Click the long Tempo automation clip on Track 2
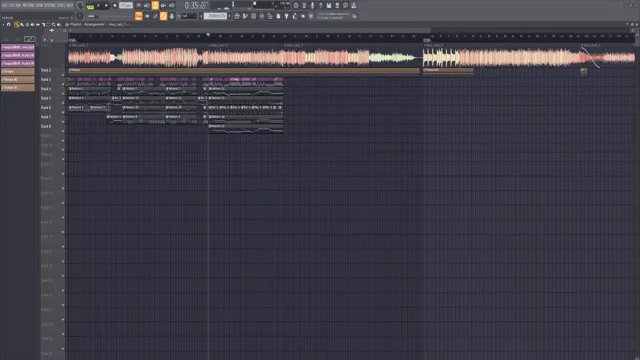This screenshot has height=360, width=640. coord(244,70)
